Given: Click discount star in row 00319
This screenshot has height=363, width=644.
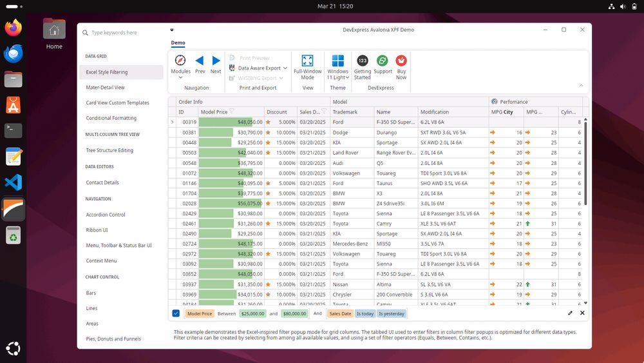Looking at the screenshot, I should pyautogui.click(x=268, y=122).
